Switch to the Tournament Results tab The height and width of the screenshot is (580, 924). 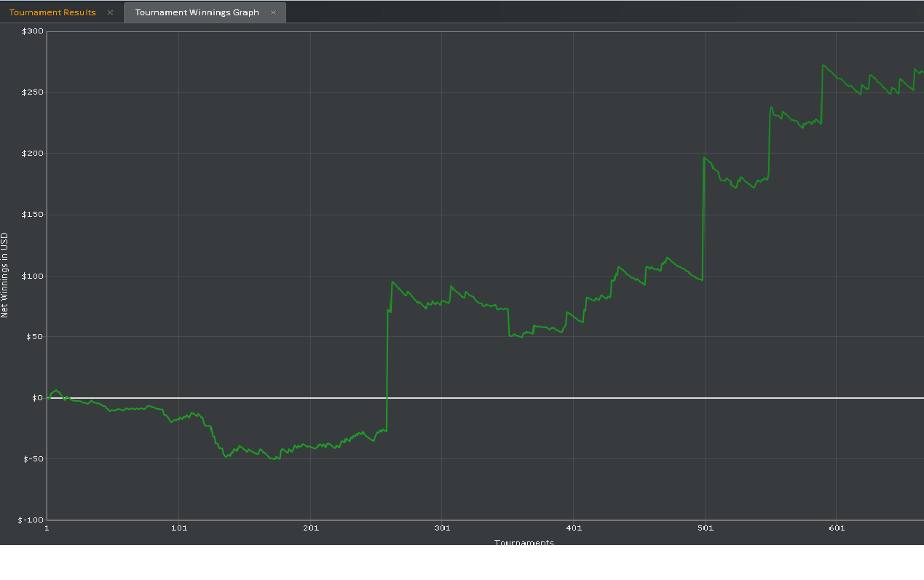click(x=52, y=12)
